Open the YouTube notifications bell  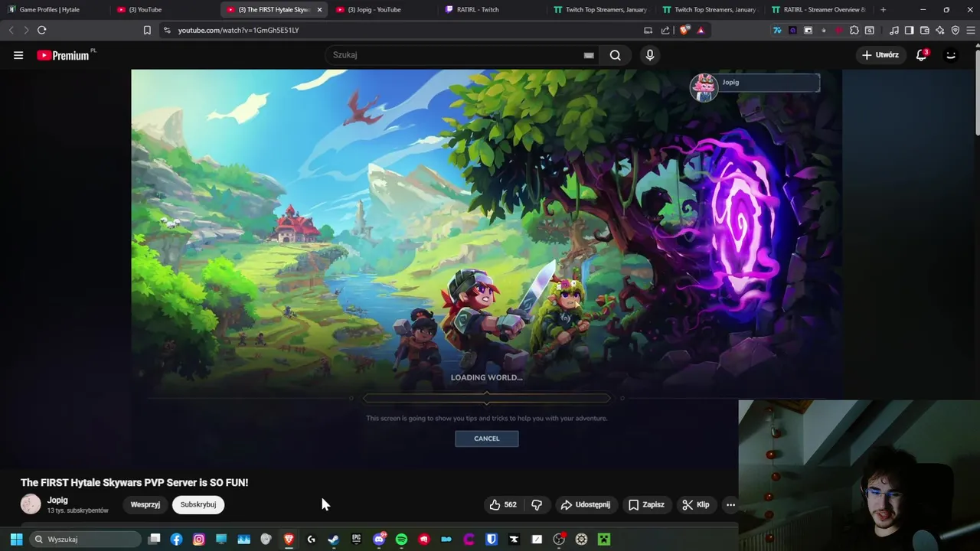[x=922, y=55]
